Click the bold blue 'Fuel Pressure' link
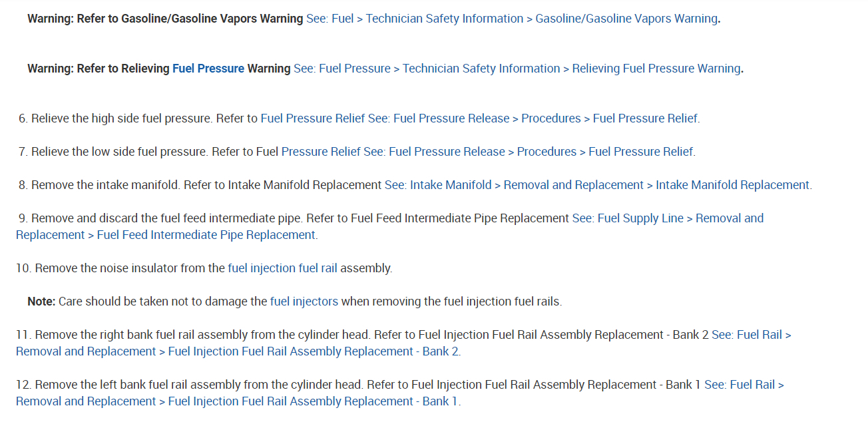 pyautogui.click(x=208, y=69)
